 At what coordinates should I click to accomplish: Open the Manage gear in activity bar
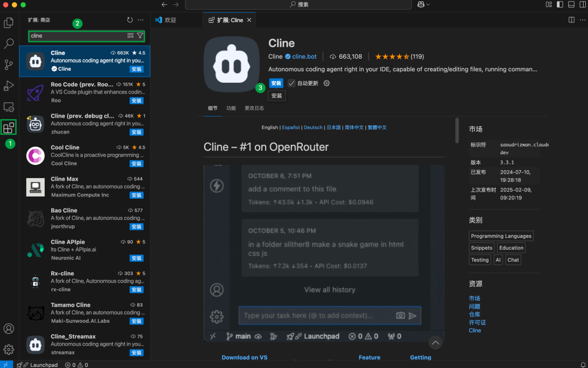9,349
